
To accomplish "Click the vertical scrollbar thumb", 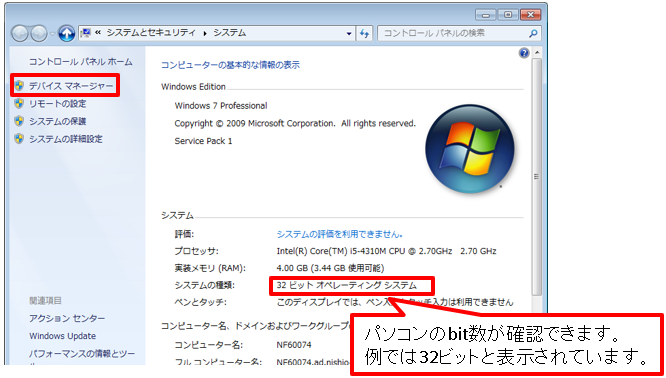I will pyautogui.click(x=536, y=177).
